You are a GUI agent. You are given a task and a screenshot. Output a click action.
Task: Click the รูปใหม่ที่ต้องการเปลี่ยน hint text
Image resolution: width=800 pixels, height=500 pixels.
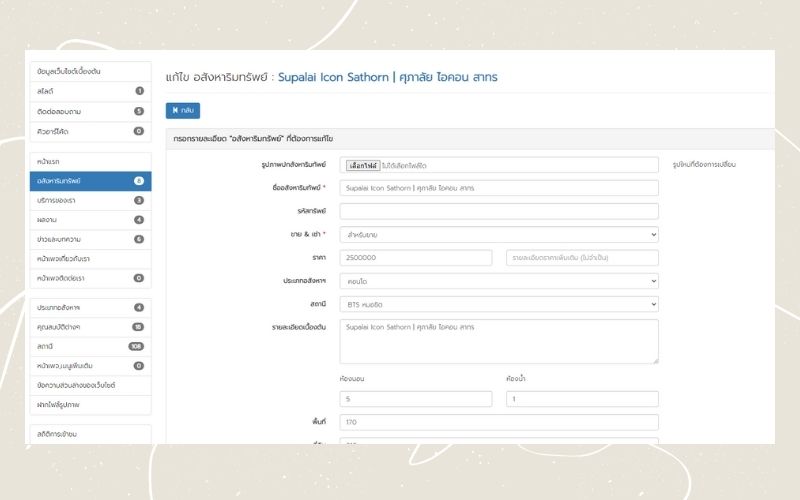point(704,165)
